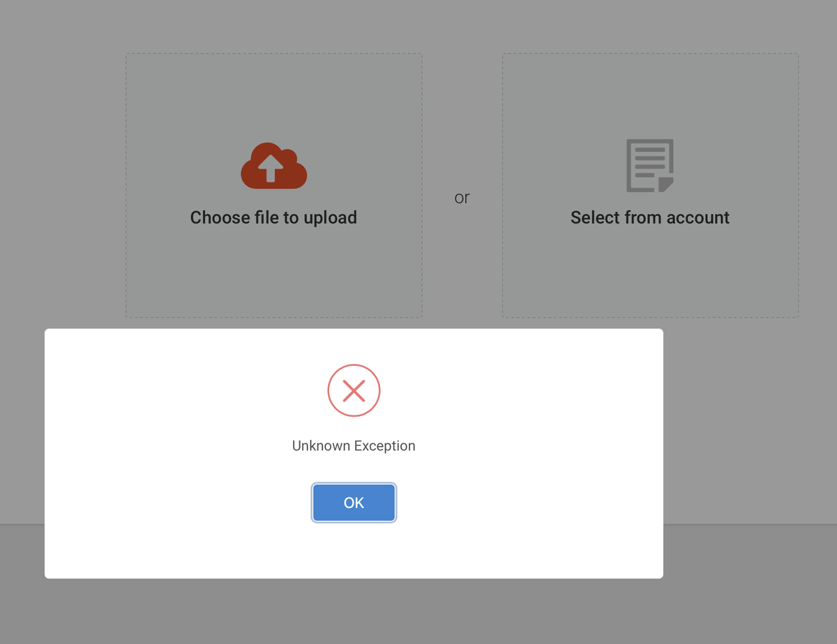Click OK to dismiss the error dialog
The image size is (837, 644).
354,503
